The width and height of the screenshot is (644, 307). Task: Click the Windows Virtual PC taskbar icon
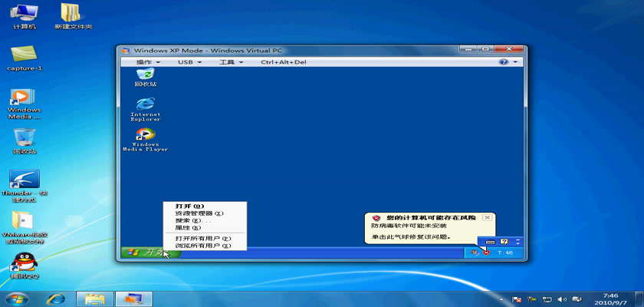point(133,297)
